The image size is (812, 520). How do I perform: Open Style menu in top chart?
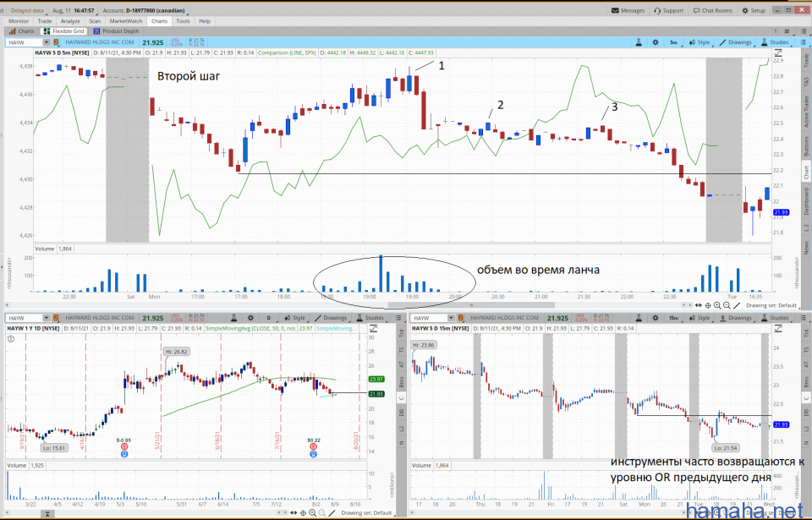click(x=700, y=42)
